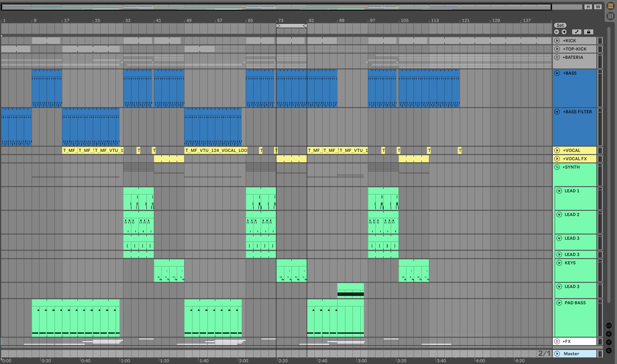Image resolution: width=617 pixels, height=364 pixels.
Task: Toggle Automation Mode button
Action: tap(577, 32)
